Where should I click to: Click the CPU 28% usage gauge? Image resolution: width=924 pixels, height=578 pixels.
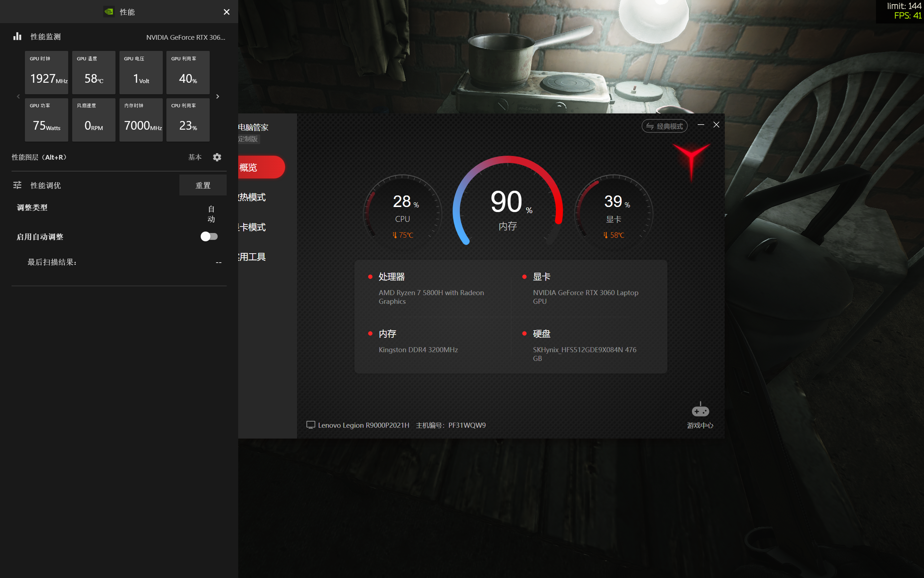point(402,210)
